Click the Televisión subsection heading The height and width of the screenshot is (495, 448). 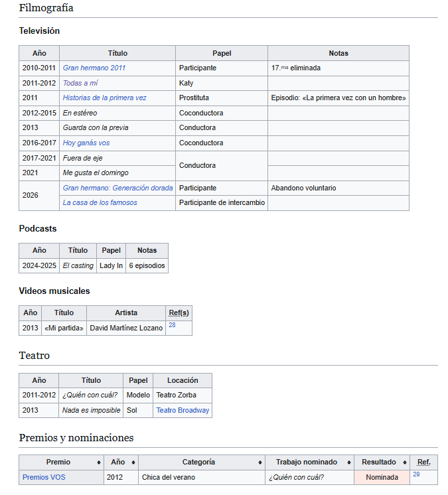click(x=39, y=31)
